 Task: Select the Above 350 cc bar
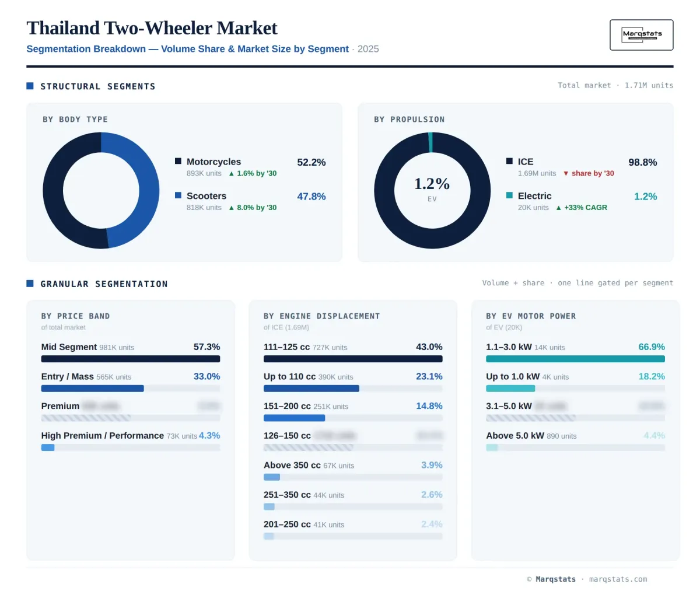coord(353,477)
